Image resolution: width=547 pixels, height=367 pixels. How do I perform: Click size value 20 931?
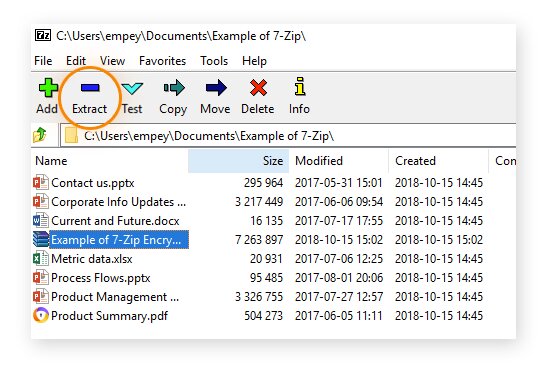(x=266, y=259)
